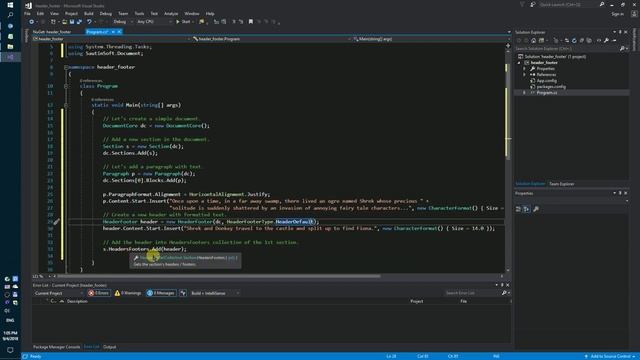
Task: Toggle the Errors filter in Error List
Action: click(98, 293)
